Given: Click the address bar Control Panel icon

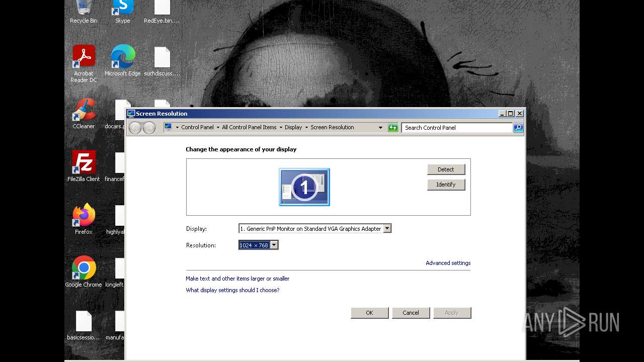Looking at the screenshot, I should [168, 127].
